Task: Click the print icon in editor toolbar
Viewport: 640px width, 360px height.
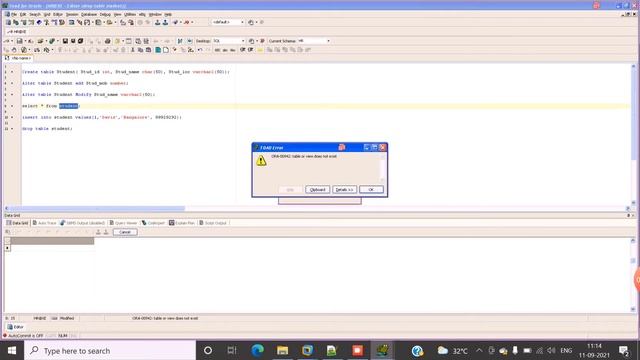Action: tap(107, 41)
